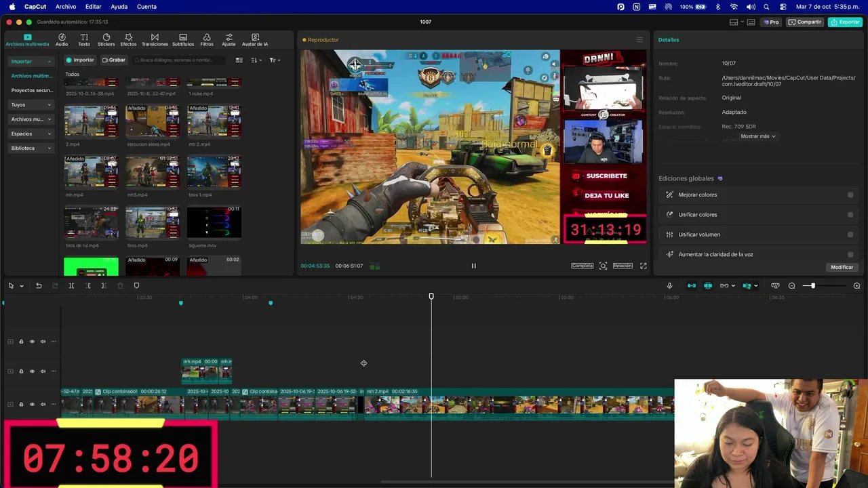Open media filter dropdown
The image size is (868, 488).
point(275,60)
